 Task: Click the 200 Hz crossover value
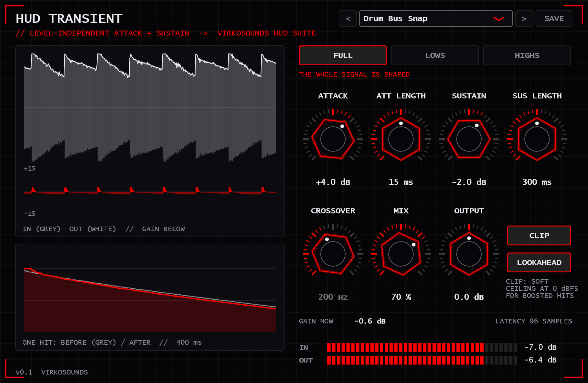[333, 297]
